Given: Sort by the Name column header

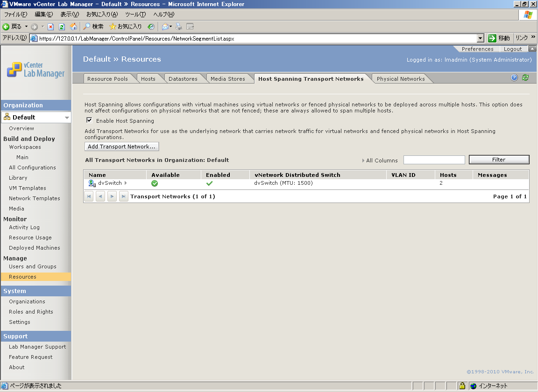Looking at the screenshot, I should pyautogui.click(x=97, y=175).
